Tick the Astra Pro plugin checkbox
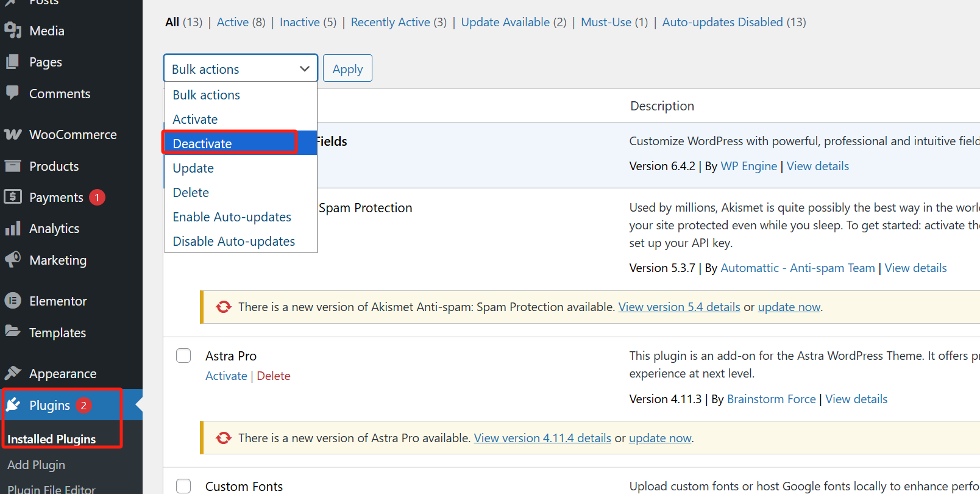This screenshot has height=494, width=980. (183, 356)
